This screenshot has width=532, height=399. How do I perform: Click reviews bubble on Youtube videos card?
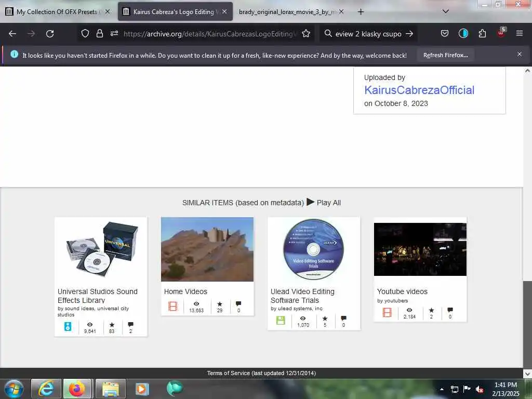click(450, 310)
